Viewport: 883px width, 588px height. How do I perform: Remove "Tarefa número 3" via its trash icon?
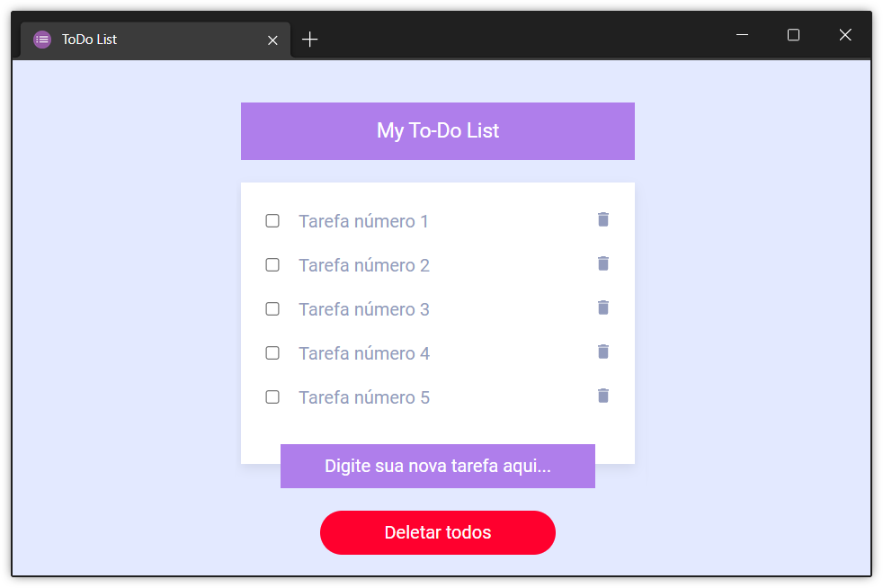coord(602,307)
